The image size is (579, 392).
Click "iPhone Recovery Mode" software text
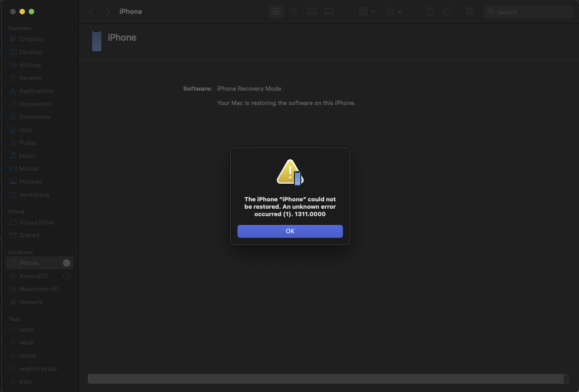249,88
